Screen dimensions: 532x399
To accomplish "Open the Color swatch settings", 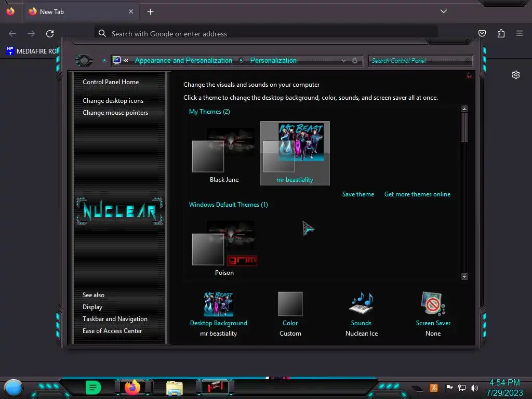I will [290, 303].
